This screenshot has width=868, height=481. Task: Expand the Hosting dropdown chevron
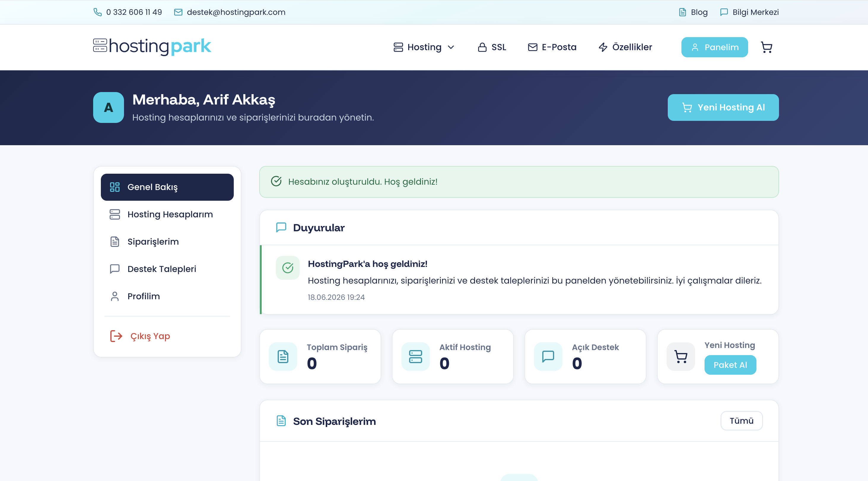[451, 47]
